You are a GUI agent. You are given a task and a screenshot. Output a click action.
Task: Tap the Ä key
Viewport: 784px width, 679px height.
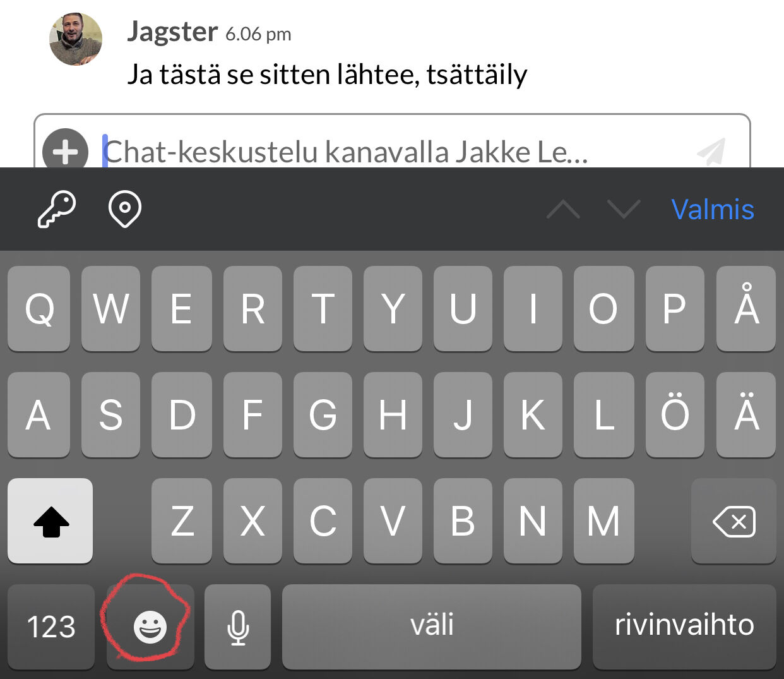tap(746, 415)
